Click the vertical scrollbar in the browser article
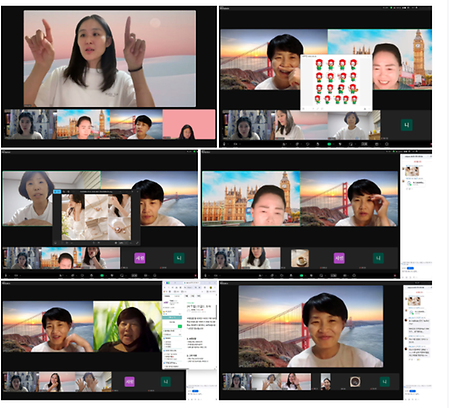This screenshot has height=408, width=450. (x=216, y=312)
